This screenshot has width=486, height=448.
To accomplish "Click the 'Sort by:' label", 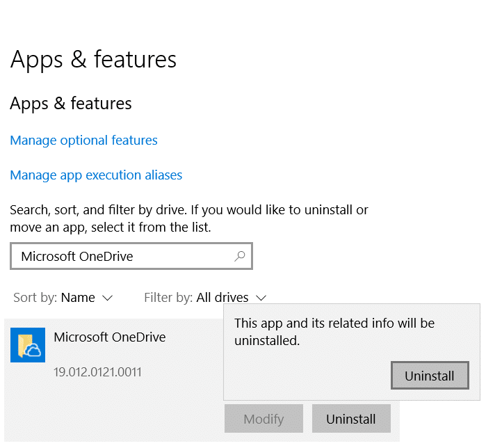I will click(35, 298).
